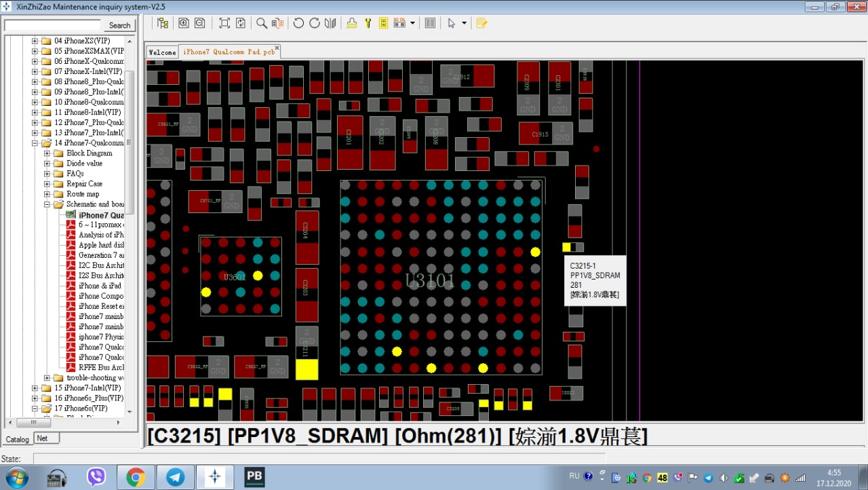Open the Windows Start menu
The image size is (868, 490).
click(x=18, y=477)
